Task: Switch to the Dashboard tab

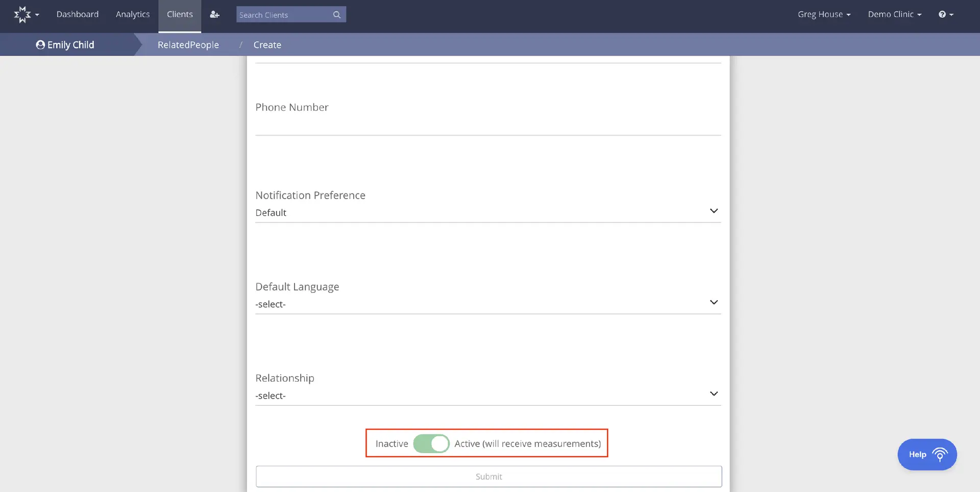Action: (x=78, y=14)
